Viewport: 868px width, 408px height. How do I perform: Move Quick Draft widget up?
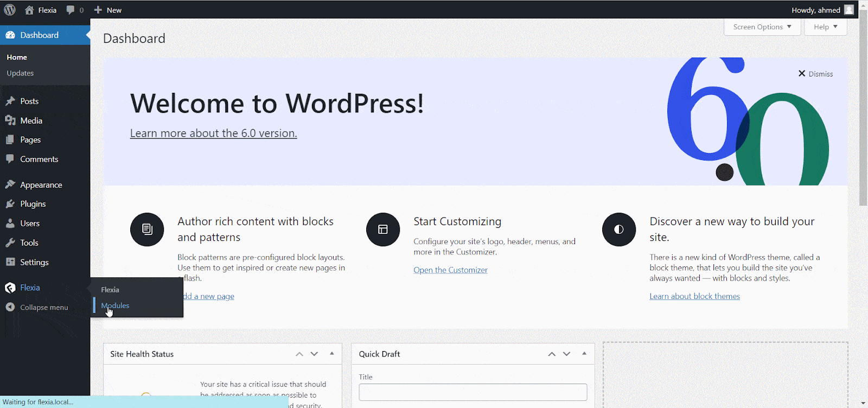click(x=552, y=354)
